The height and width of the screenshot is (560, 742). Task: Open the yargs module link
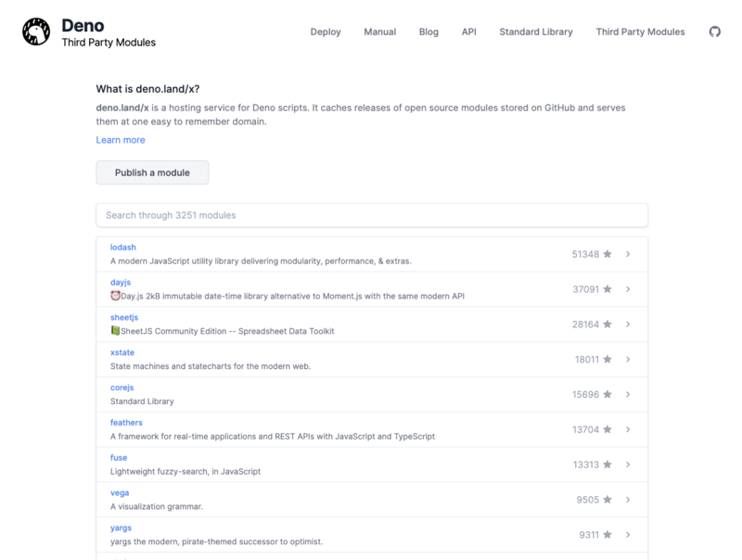point(121,528)
